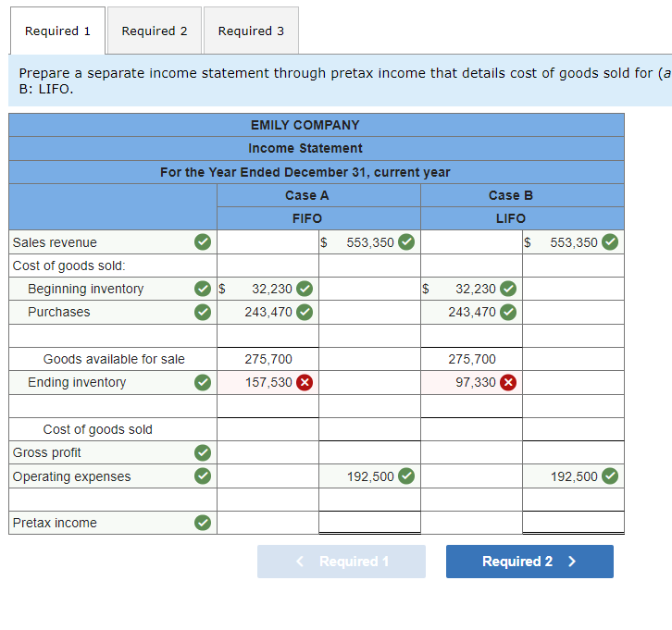The height and width of the screenshot is (630, 672).
Task: Click check icon next to LIFO purchases 243,470
Action: 508,312
